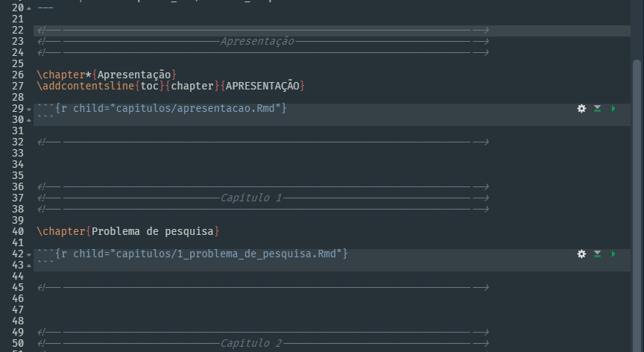Click the 'Capítulo 1' comment heading
644x352 pixels.
[x=251, y=198]
